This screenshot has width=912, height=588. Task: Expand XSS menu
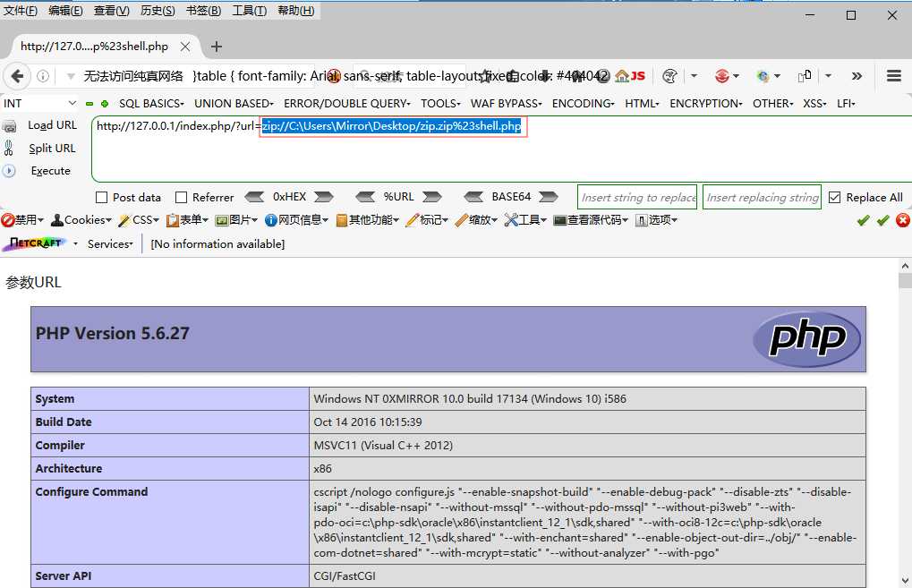(814, 104)
